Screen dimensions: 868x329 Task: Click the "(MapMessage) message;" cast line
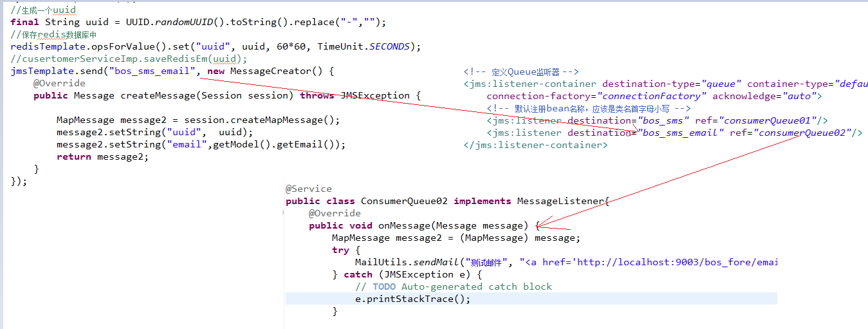(x=456, y=238)
